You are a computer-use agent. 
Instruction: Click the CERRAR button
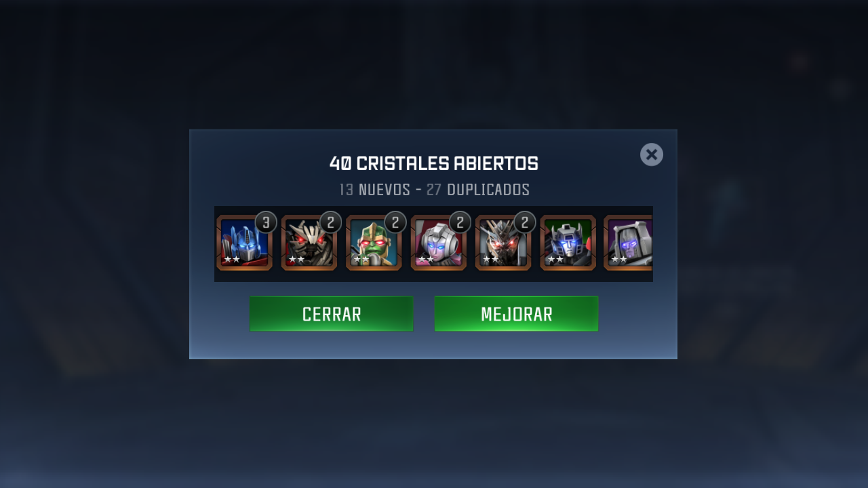[332, 314]
